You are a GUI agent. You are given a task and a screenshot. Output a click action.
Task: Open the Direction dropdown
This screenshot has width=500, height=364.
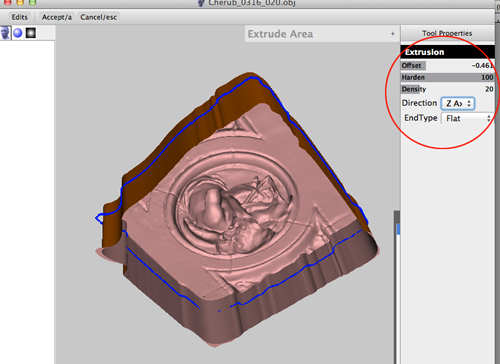pyautogui.click(x=458, y=103)
